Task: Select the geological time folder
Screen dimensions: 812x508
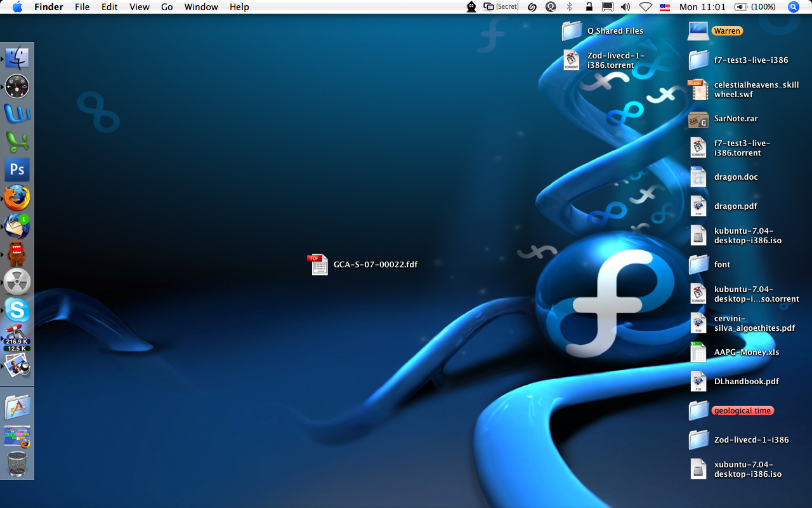Action: pyautogui.click(x=731, y=410)
